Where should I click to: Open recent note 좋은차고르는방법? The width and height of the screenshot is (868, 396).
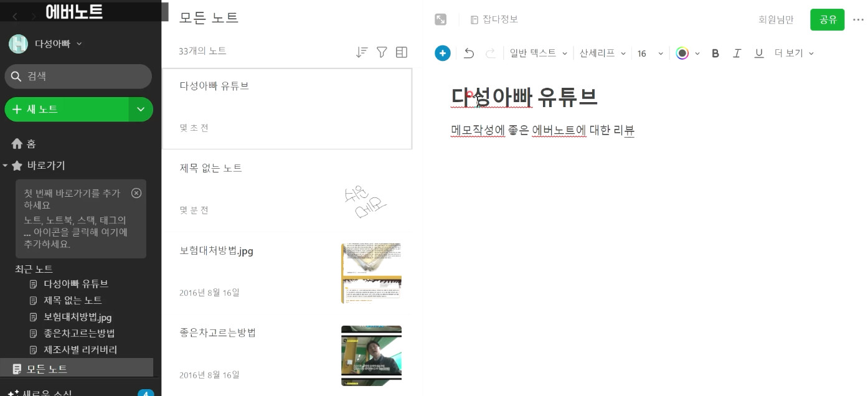(x=79, y=333)
